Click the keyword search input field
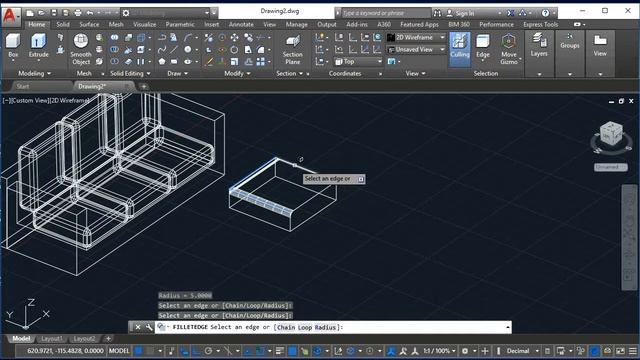Screen dimensions: 640x360 [x=386, y=13]
